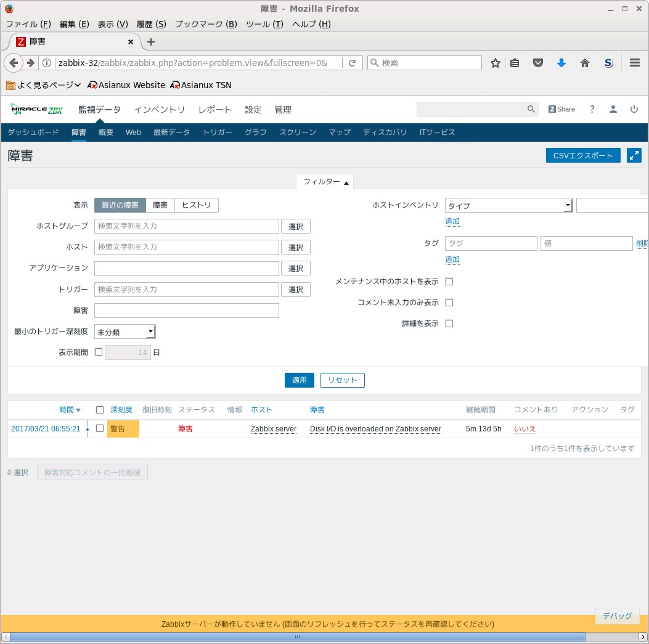The image size is (649, 644).
Task: Switch to the 最新データ tab
Action: click(x=171, y=132)
